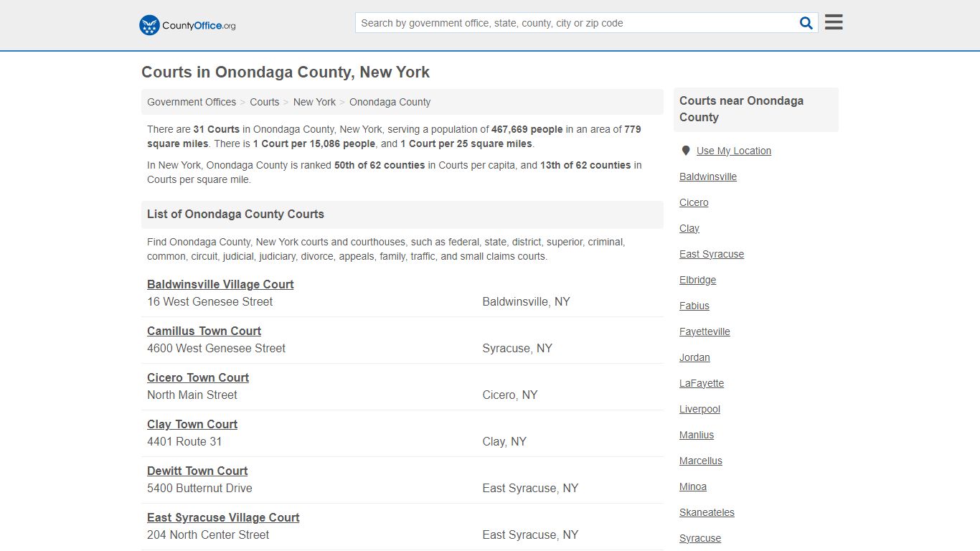Click the search magnifier icon
980x551 pixels.
point(806,23)
